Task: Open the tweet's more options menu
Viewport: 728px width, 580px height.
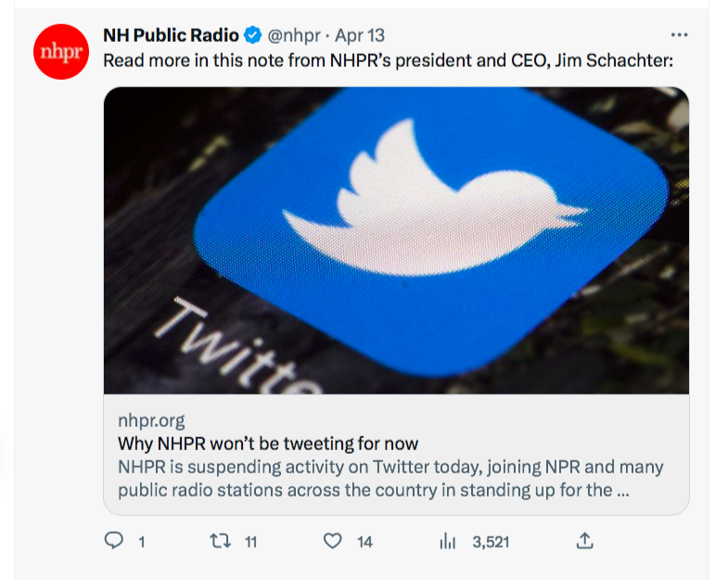Action: click(679, 35)
